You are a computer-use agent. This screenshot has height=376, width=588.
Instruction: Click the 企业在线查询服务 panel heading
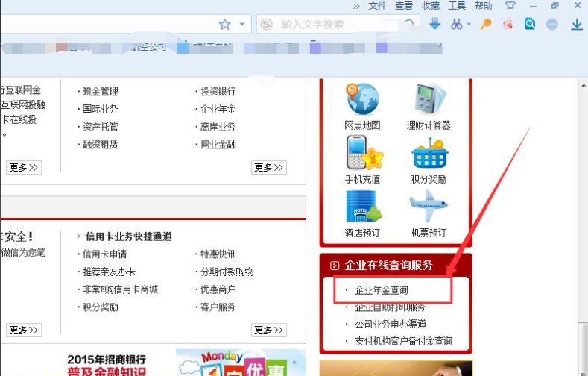click(389, 266)
